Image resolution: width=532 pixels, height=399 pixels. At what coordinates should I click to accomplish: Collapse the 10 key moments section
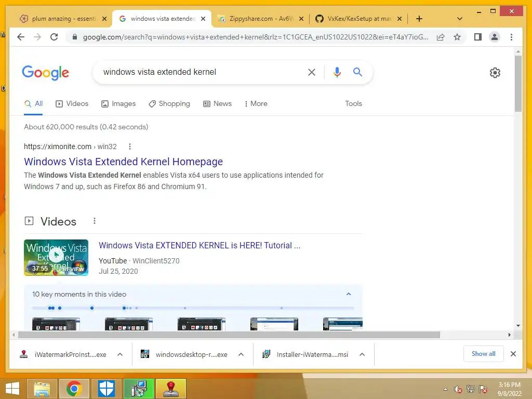click(x=349, y=294)
